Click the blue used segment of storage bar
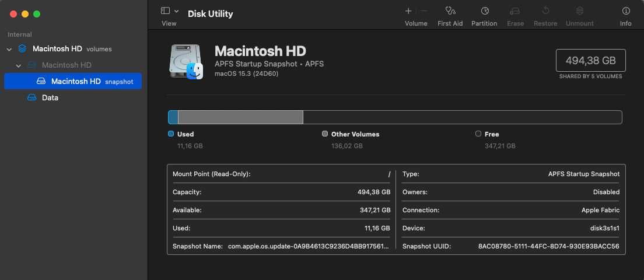 [173, 117]
